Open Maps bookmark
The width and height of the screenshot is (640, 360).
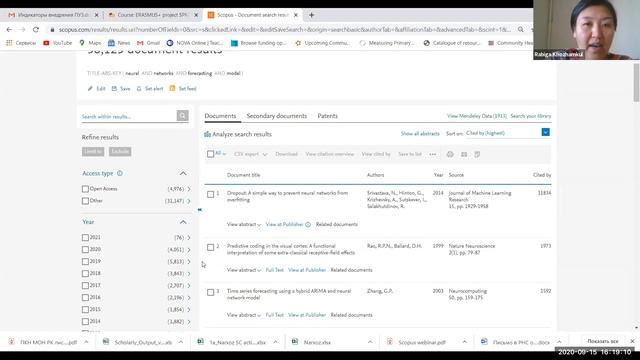(x=90, y=43)
